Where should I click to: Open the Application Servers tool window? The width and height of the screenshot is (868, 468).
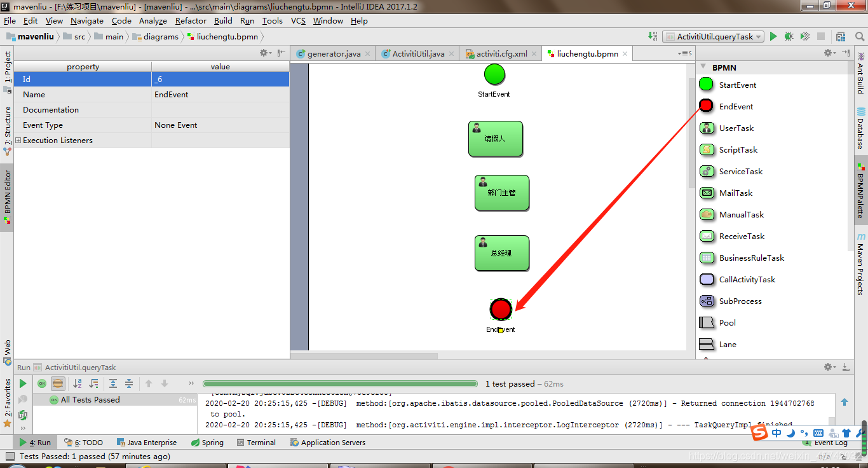point(328,443)
